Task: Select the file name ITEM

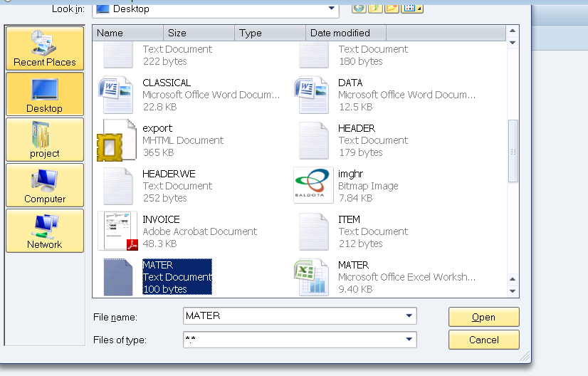Action: click(349, 219)
